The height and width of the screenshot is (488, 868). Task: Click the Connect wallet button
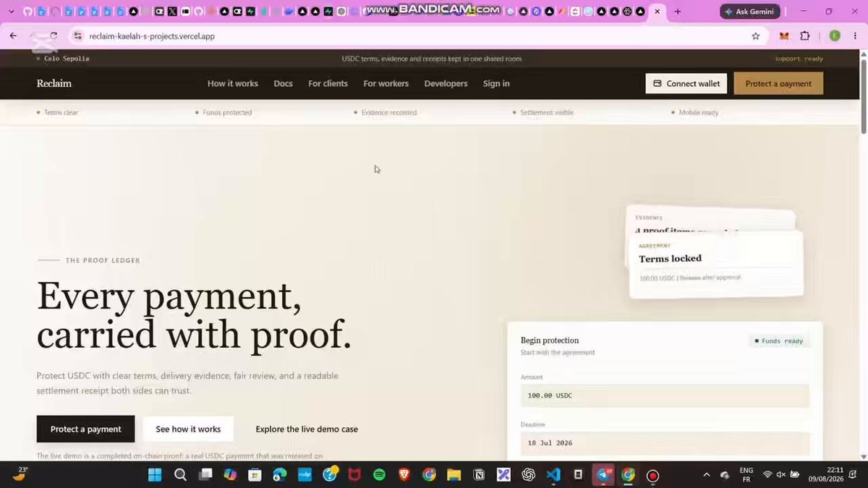click(686, 83)
